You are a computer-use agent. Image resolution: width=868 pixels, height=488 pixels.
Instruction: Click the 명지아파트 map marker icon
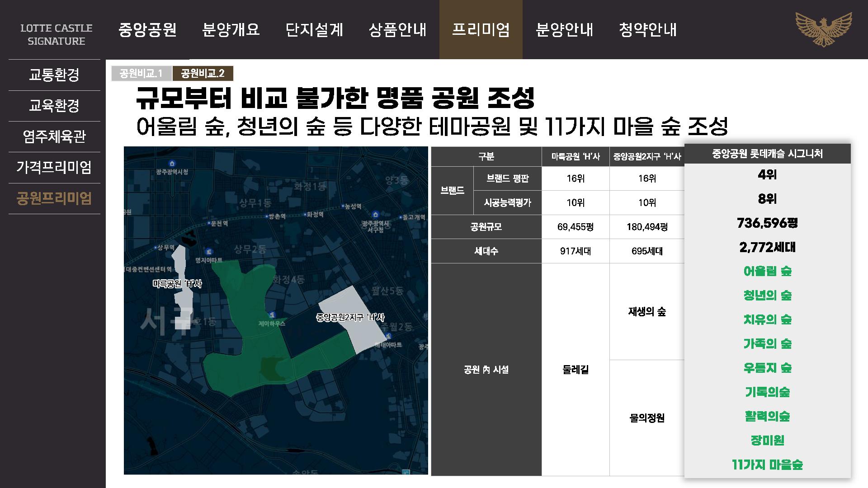coord(209,252)
